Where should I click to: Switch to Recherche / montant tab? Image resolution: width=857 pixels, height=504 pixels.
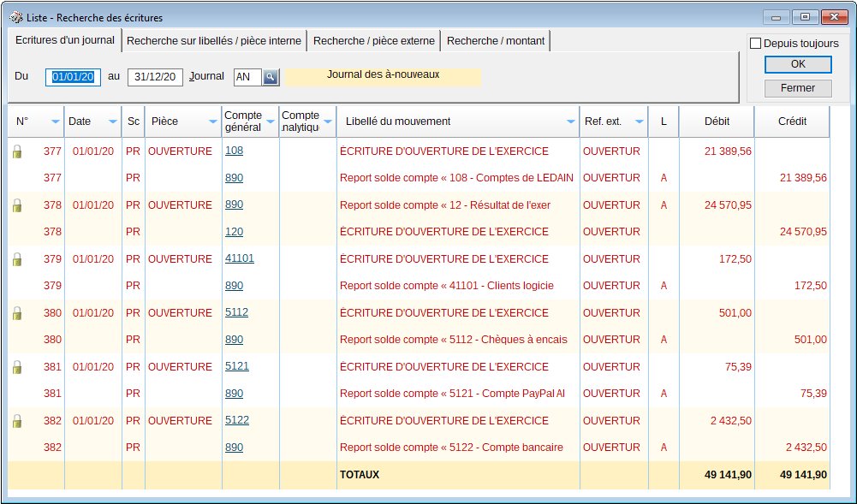(x=495, y=41)
